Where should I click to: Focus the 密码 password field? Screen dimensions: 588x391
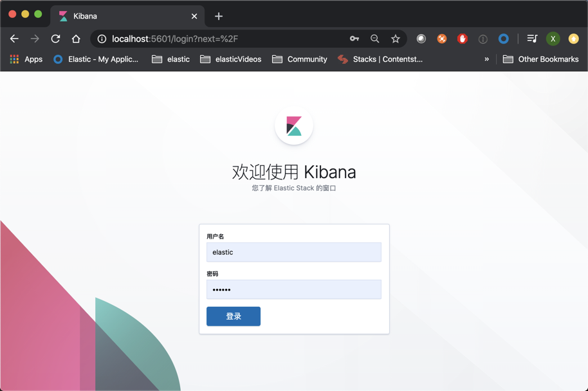click(x=293, y=289)
